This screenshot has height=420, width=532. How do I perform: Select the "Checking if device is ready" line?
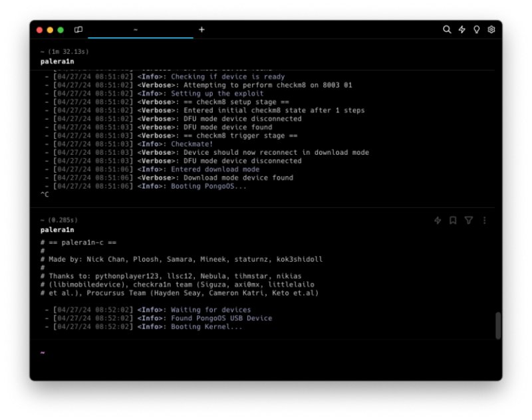point(164,76)
